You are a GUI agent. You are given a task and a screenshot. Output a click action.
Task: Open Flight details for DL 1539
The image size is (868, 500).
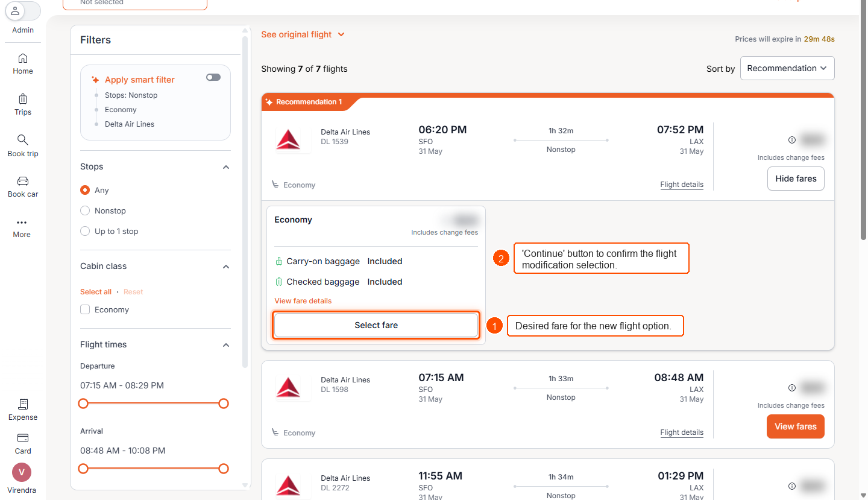click(682, 185)
